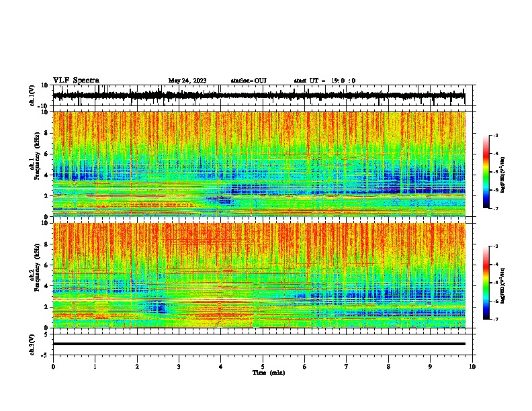
Task: Select the "Time (min)" axis label
Action: [269, 373]
